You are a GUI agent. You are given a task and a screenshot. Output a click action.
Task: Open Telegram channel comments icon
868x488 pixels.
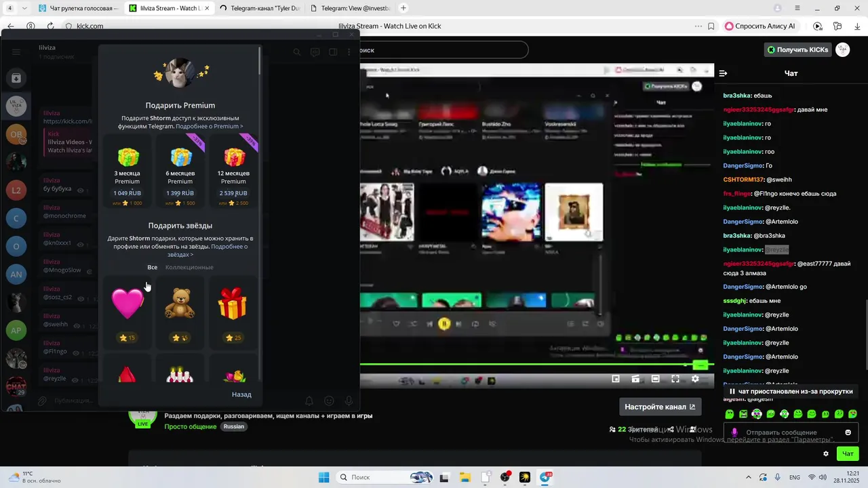tap(315, 52)
